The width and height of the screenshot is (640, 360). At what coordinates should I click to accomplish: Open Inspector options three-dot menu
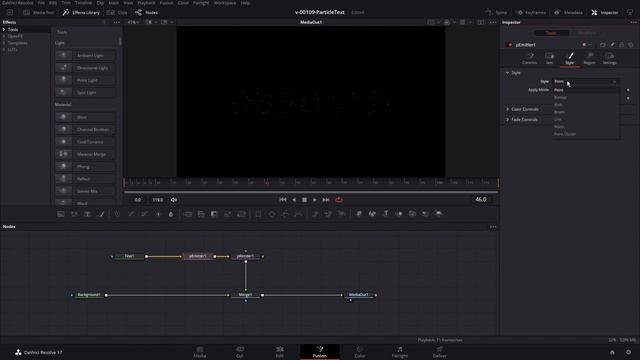(x=633, y=22)
